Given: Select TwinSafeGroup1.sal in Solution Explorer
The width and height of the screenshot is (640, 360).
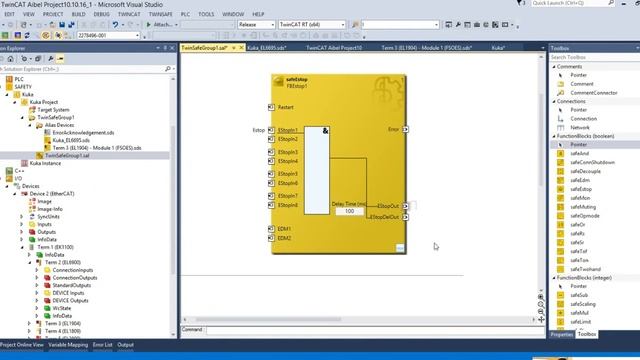Looking at the screenshot, I should click(67, 156).
